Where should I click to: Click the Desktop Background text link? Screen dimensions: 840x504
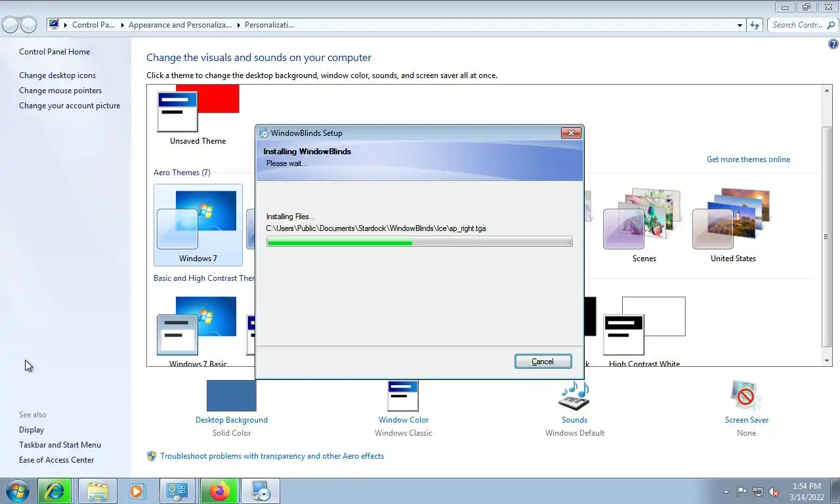tap(232, 420)
